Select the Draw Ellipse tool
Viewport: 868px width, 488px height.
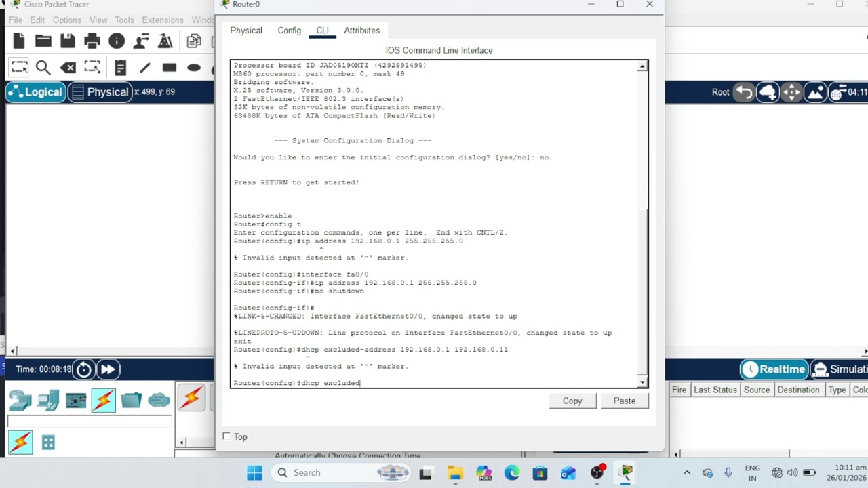tap(194, 67)
